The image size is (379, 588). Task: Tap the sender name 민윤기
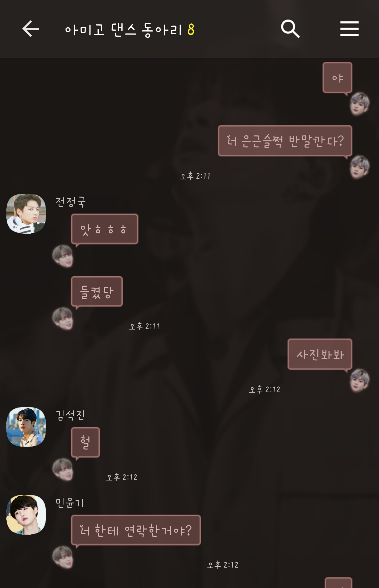coord(70,503)
